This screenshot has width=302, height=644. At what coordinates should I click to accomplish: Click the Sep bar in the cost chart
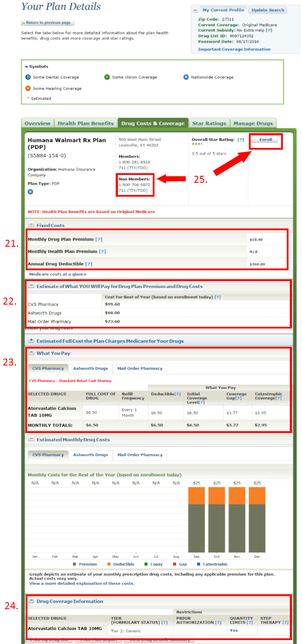click(x=197, y=520)
